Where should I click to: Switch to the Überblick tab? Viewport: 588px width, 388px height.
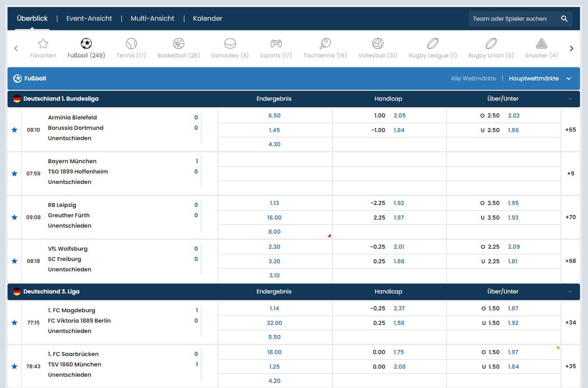click(x=32, y=18)
